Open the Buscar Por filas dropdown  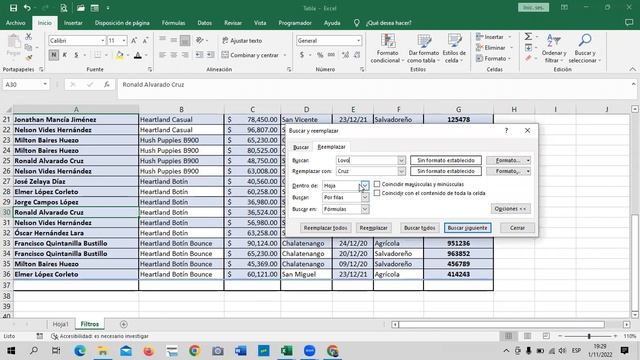click(364, 198)
